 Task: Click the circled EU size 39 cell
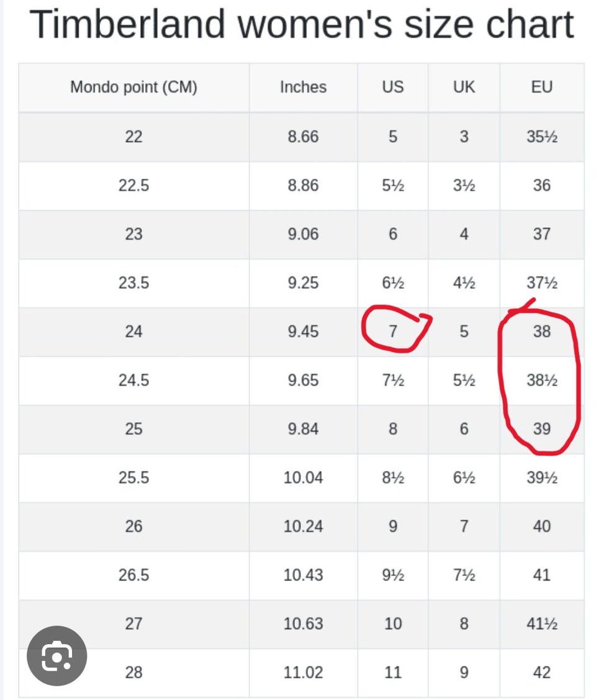[542, 429]
